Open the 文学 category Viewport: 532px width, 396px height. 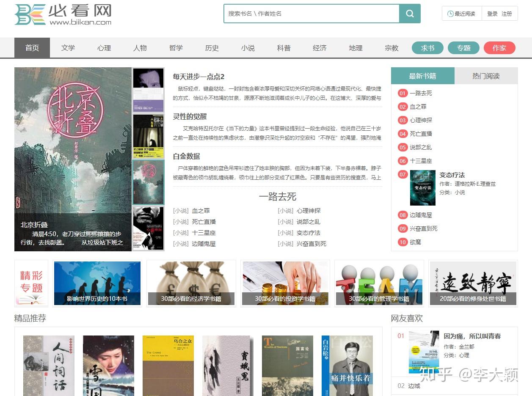pyautogui.click(x=68, y=48)
